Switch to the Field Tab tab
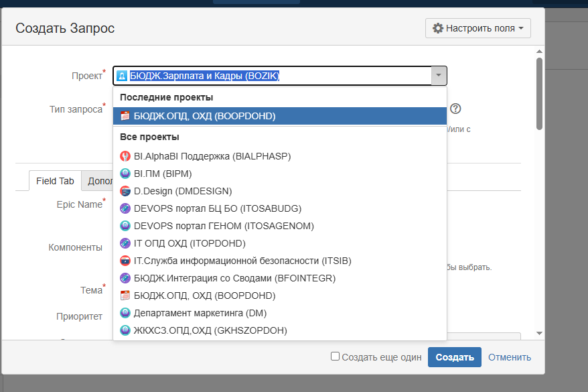Image resolution: width=588 pixels, height=392 pixels. pos(55,181)
